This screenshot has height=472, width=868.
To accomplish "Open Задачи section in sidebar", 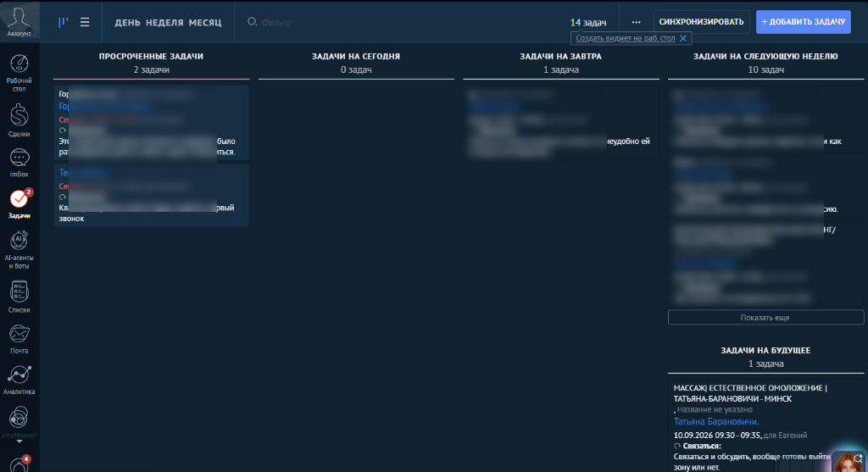I will 19,203.
